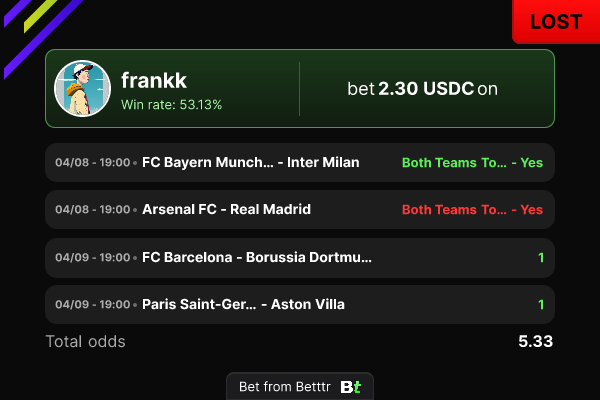Click the green 1 pick for Barcelona match
600x400 pixels.
click(x=541, y=258)
